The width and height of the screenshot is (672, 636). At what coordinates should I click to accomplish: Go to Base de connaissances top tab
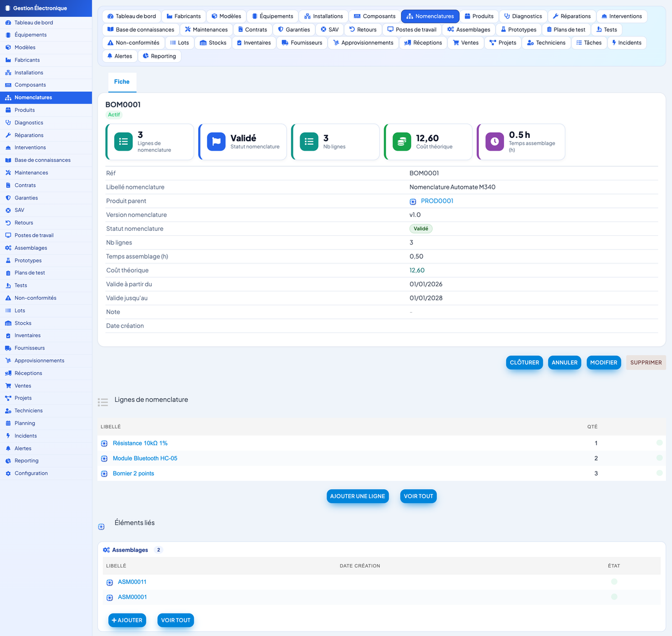pyautogui.click(x=141, y=30)
